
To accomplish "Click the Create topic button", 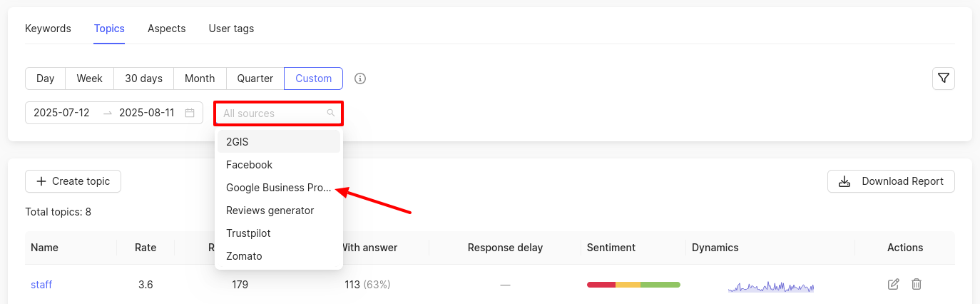I will point(73,181).
